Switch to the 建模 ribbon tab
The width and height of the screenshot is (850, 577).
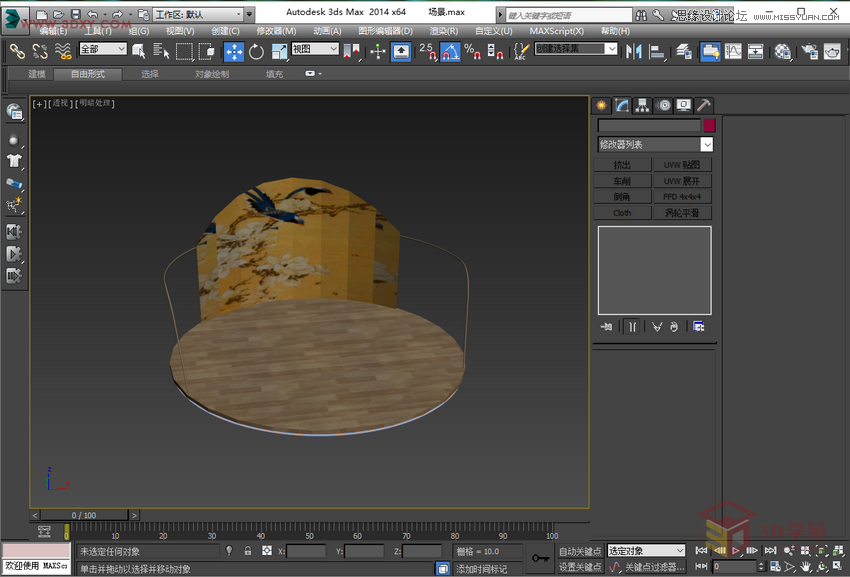pyautogui.click(x=36, y=73)
